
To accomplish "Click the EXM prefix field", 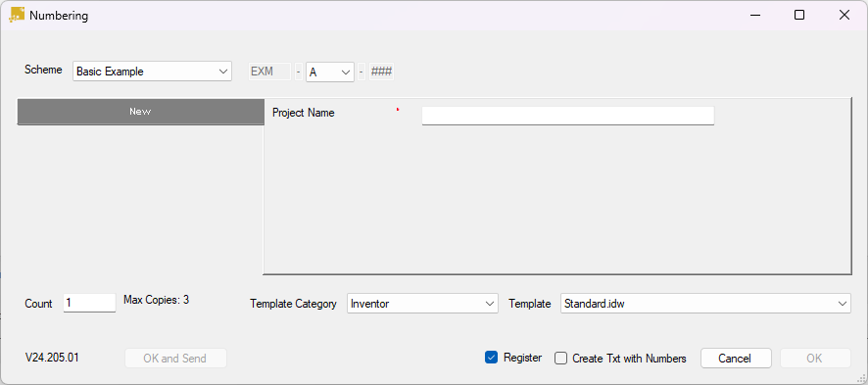I will (x=269, y=72).
